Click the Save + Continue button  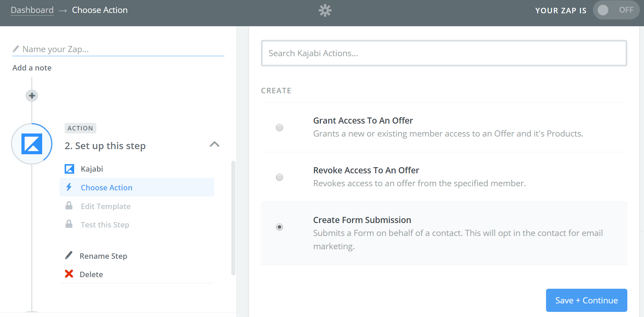[587, 300]
